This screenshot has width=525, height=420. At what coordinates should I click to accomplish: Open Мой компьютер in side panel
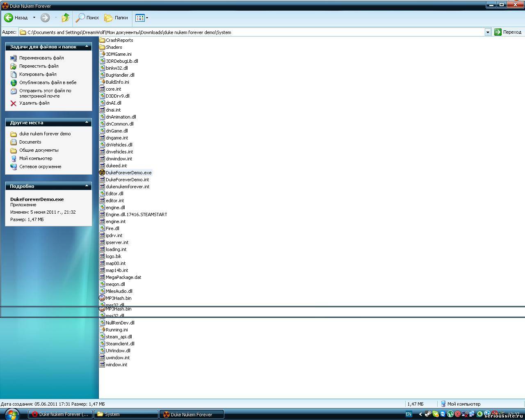[36, 158]
